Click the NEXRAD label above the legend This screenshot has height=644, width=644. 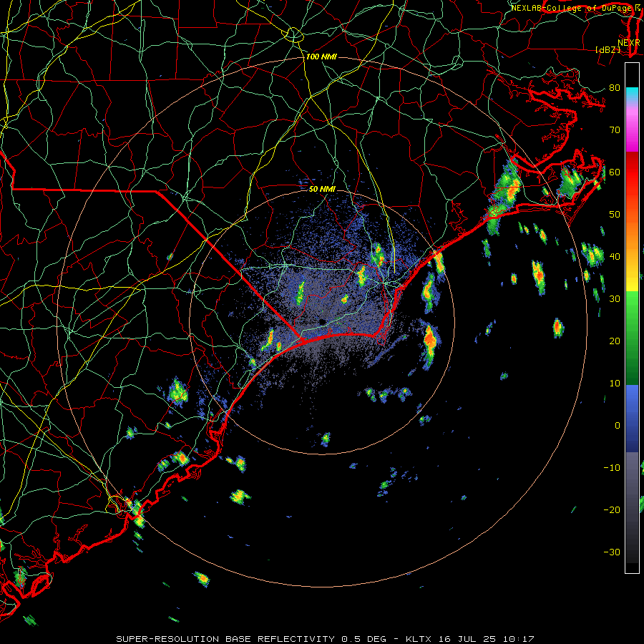pyautogui.click(x=629, y=43)
